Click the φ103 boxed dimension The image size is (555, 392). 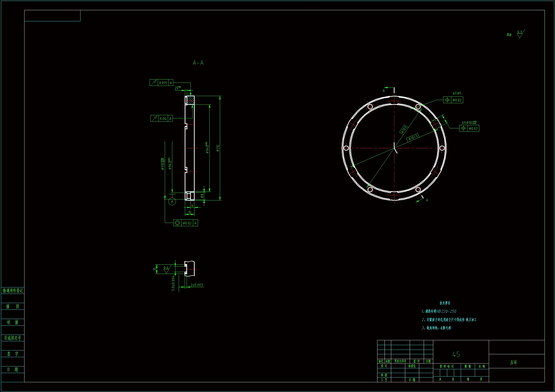pyautogui.click(x=404, y=129)
